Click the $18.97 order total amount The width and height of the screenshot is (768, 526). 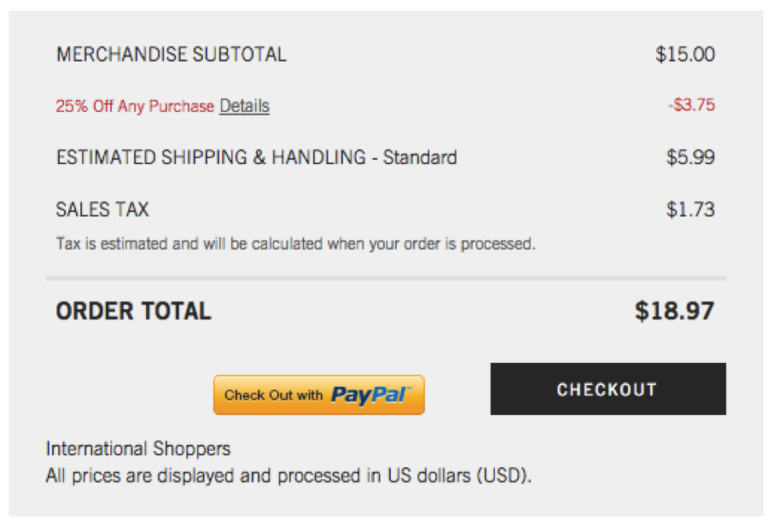[674, 312]
